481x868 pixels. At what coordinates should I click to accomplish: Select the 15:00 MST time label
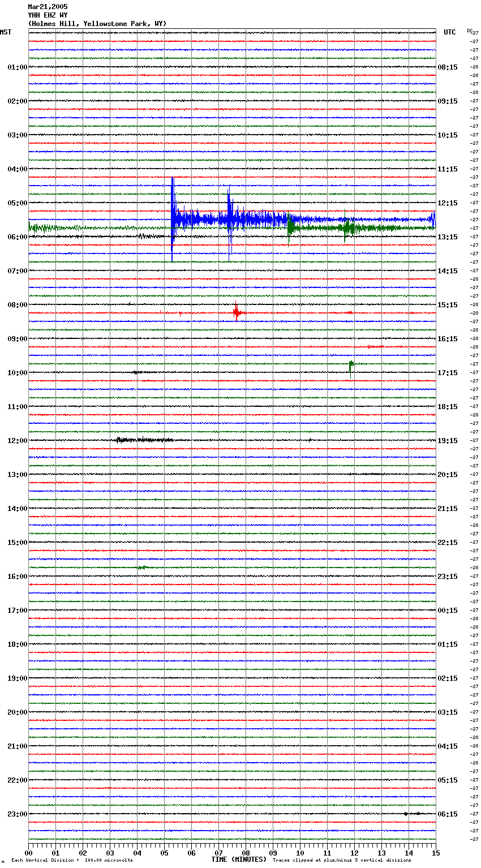point(18,543)
